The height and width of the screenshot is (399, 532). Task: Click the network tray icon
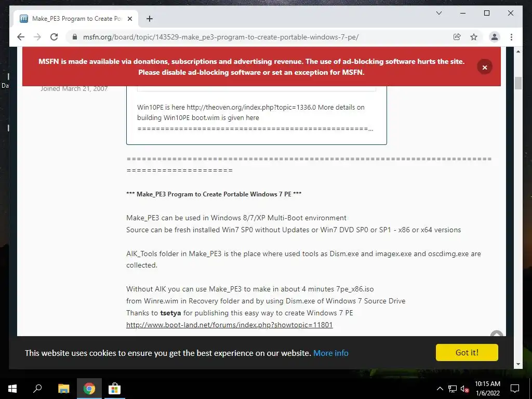(x=453, y=389)
